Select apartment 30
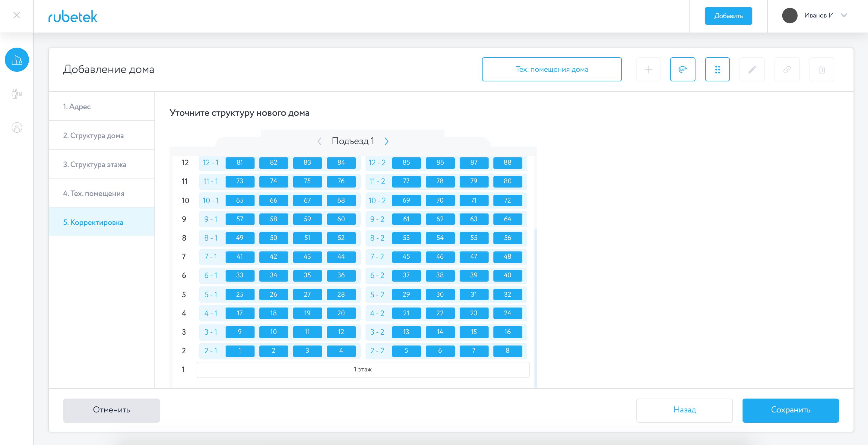 (440, 295)
